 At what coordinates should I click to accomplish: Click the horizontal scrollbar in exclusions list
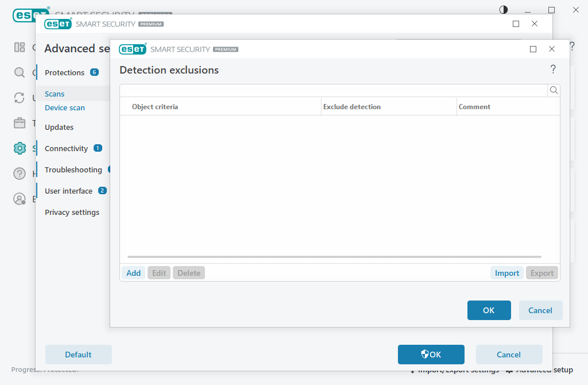coord(335,257)
